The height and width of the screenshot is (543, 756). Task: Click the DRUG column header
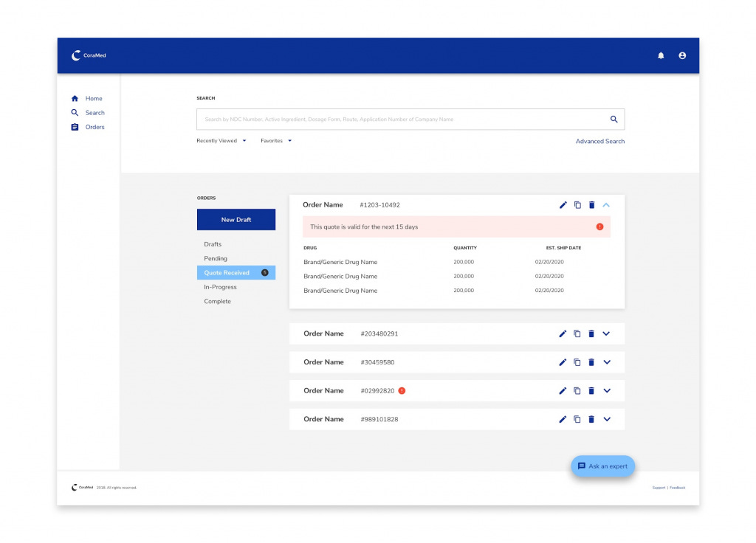tap(310, 248)
